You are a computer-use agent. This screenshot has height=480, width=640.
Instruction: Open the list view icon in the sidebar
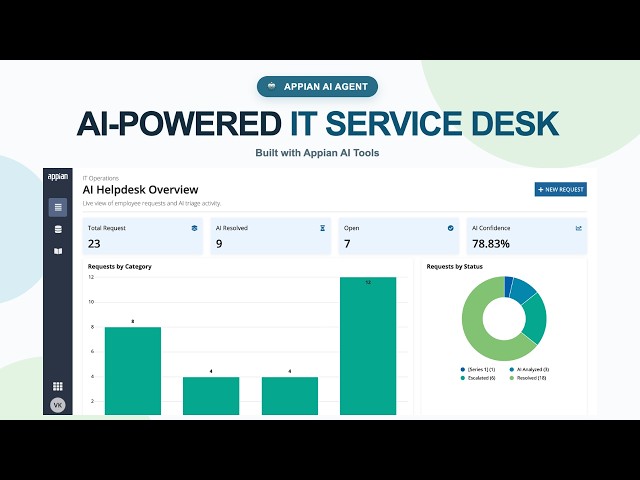pyautogui.click(x=58, y=207)
